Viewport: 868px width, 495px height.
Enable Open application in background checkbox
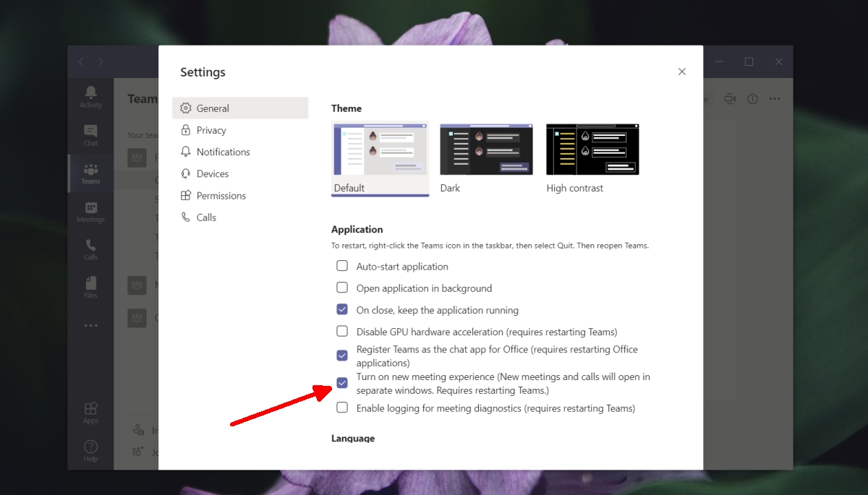(342, 288)
